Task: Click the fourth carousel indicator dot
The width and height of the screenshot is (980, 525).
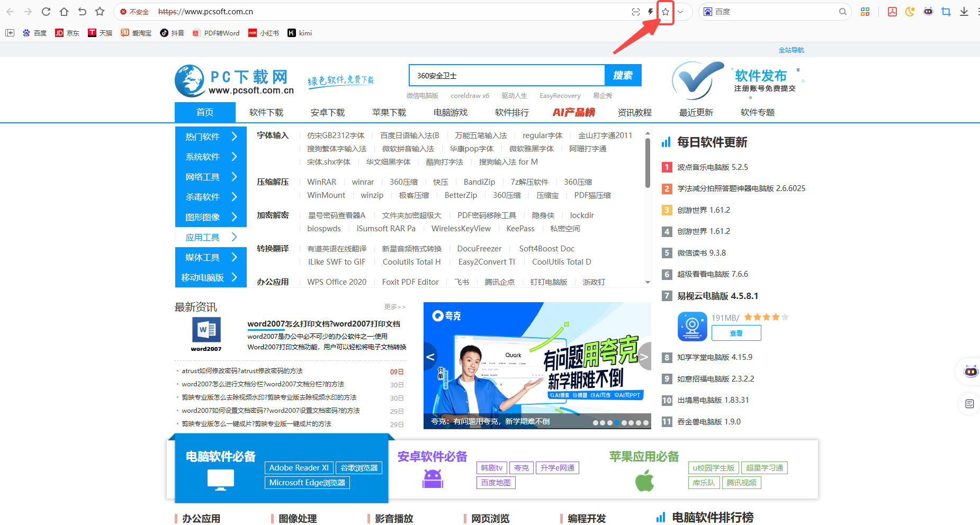Action: [616, 423]
